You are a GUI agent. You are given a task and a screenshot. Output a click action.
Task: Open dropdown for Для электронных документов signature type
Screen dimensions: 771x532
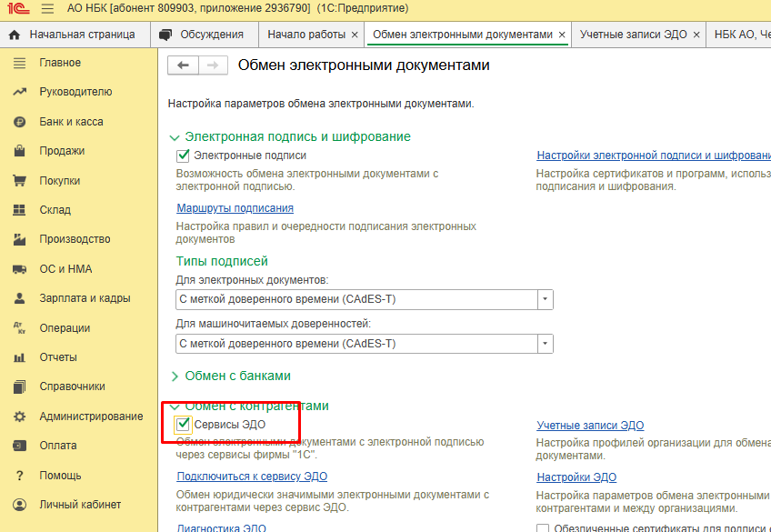545,299
